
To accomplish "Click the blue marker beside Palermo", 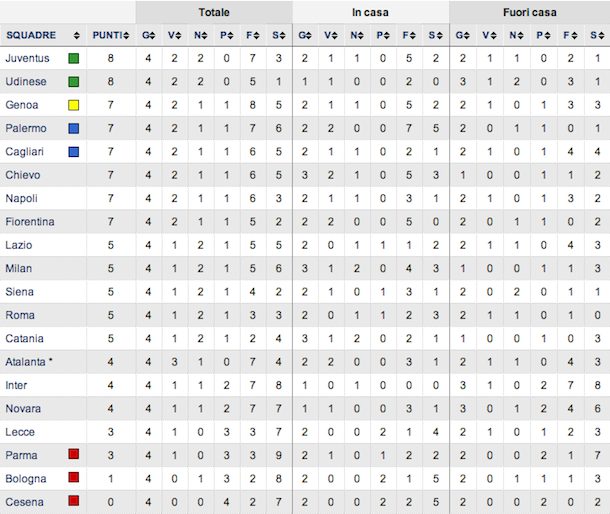I will point(74,128).
